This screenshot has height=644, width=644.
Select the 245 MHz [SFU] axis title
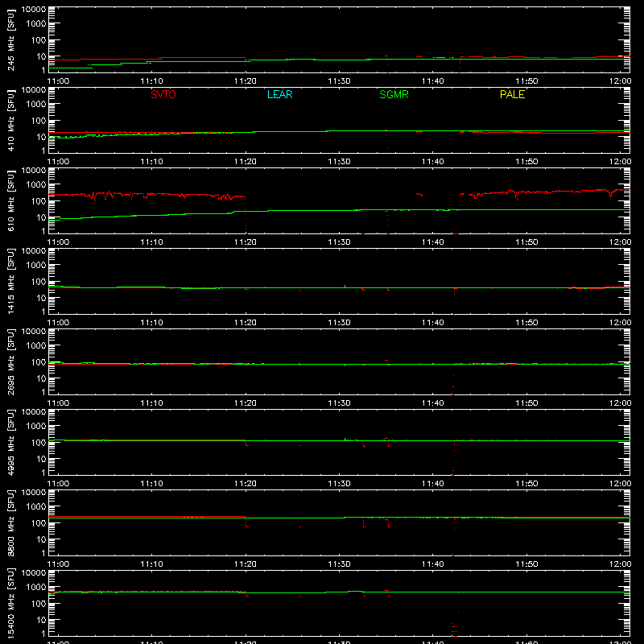(x=11, y=39)
